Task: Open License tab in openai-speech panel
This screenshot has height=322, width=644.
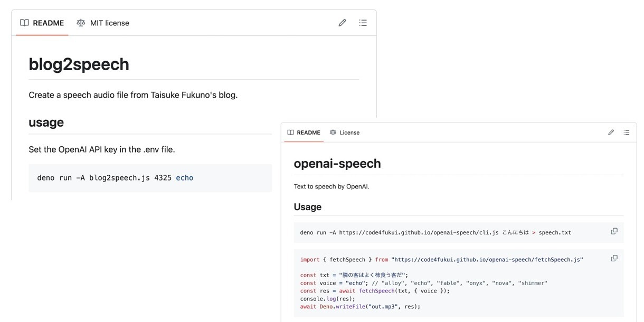Action: [344, 132]
